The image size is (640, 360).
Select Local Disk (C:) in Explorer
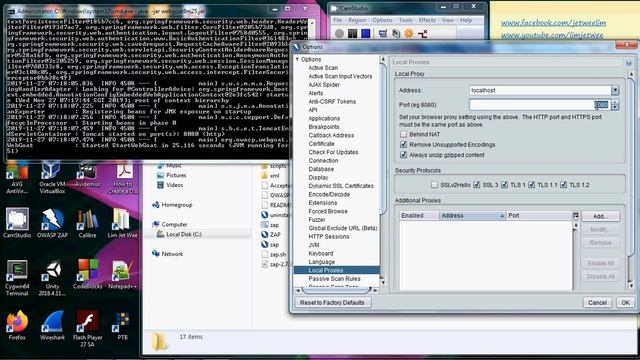[184, 234]
